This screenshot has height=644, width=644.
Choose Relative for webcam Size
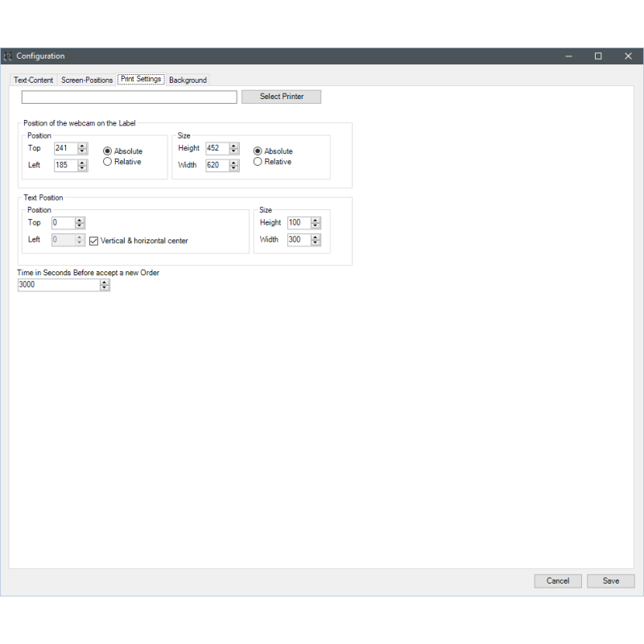coord(258,162)
